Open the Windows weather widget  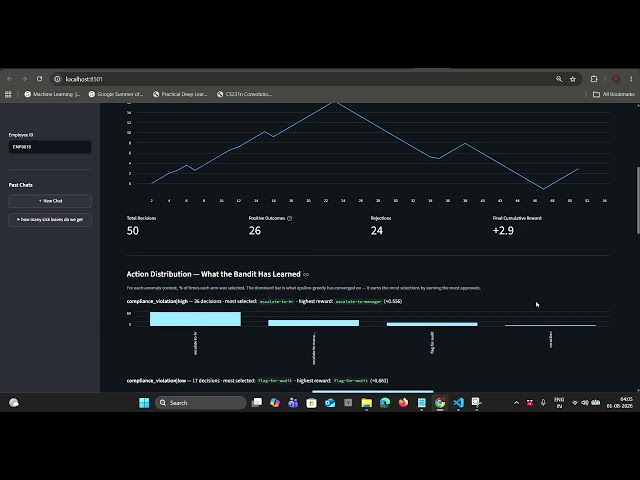pyautogui.click(x=14, y=403)
